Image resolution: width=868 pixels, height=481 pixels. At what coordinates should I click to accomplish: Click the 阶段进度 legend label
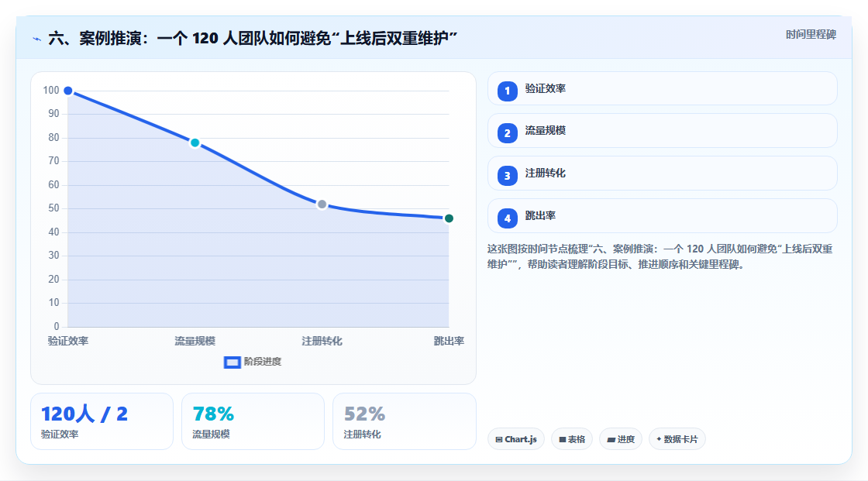pos(263,362)
